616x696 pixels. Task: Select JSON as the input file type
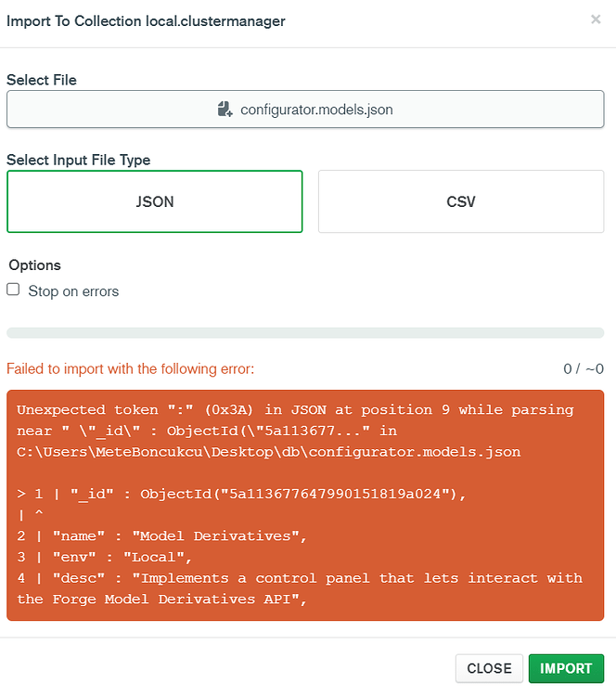pos(154,201)
